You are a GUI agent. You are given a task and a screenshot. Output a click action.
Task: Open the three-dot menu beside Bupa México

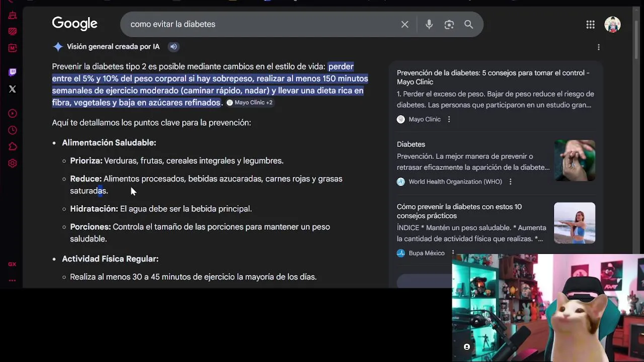coord(453,252)
